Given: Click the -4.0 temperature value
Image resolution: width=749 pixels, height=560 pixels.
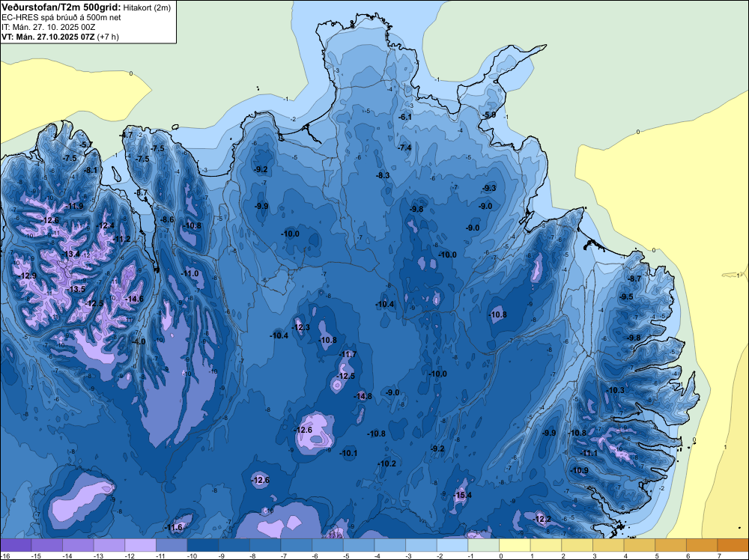Looking at the screenshot, I should click(x=139, y=342).
